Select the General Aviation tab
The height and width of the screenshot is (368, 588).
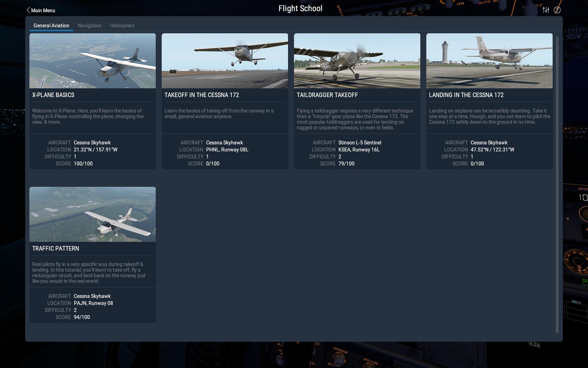pos(51,26)
